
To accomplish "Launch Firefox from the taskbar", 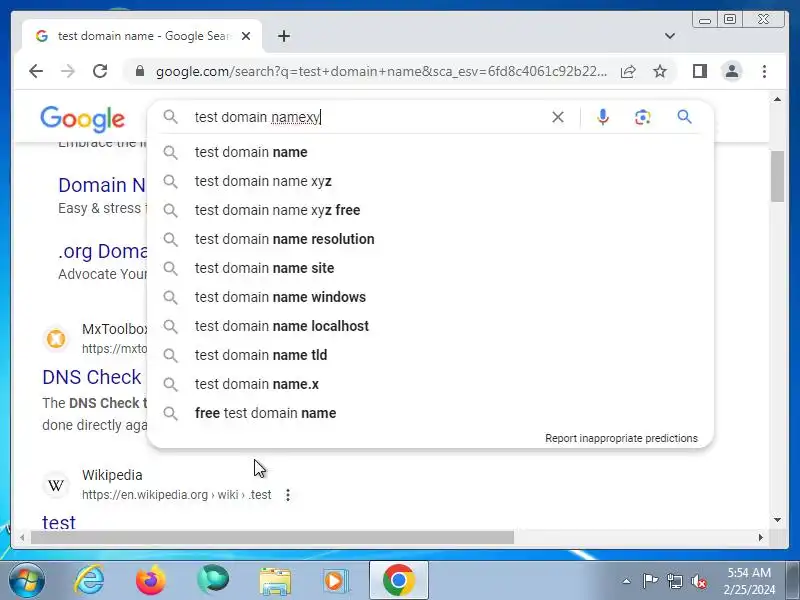I will pos(151,580).
